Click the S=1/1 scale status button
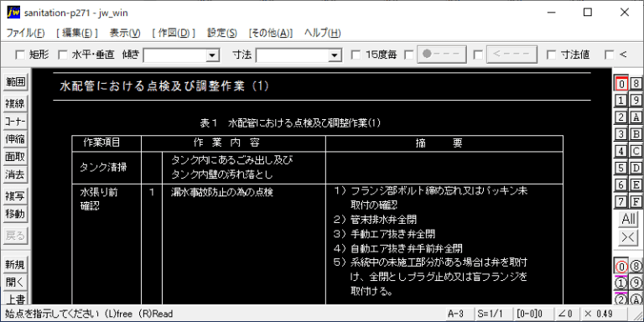644x322 pixels. click(x=494, y=314)
